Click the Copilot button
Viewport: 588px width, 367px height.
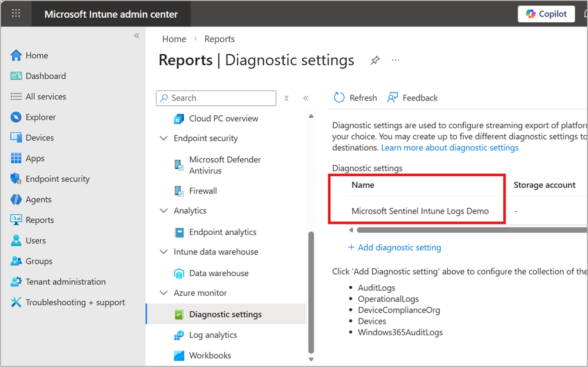(x=546, y=14)
